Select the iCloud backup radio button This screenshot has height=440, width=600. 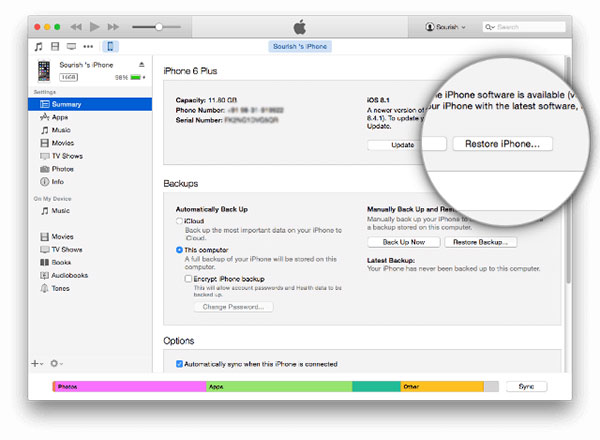(x=179, y=221)
